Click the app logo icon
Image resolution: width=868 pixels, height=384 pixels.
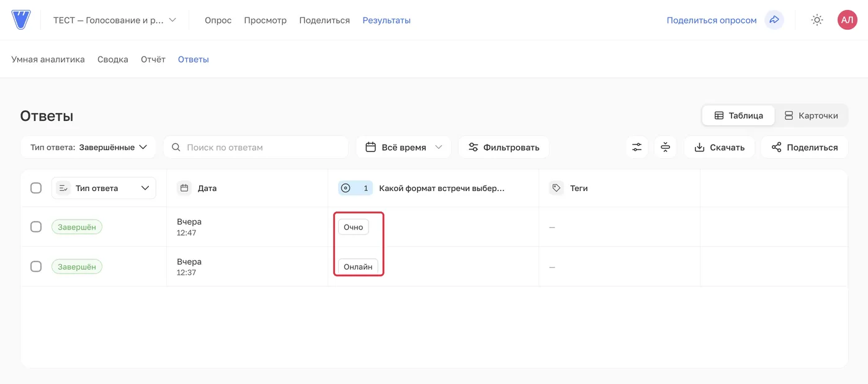(21, 20)
